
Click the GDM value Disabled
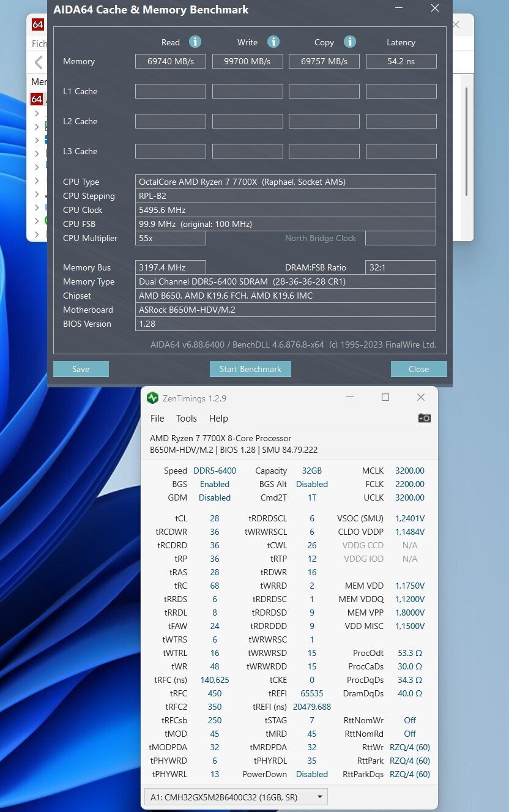(215, 497)
